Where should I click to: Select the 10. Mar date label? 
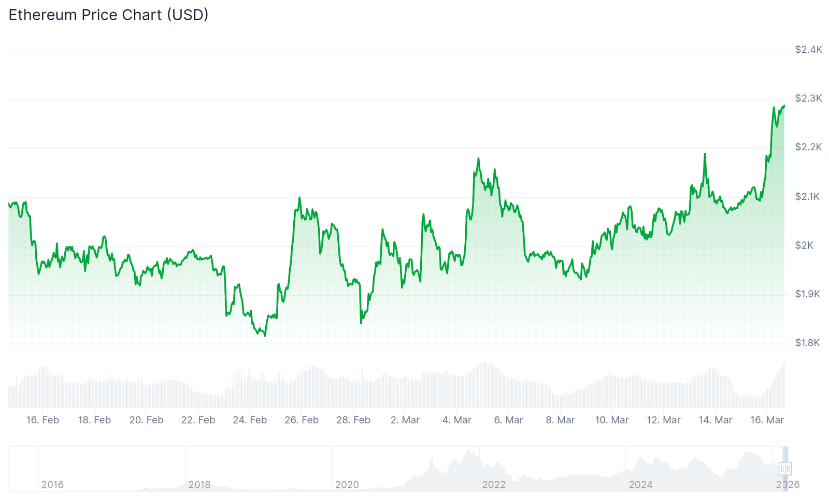click(x=611, y=420)
